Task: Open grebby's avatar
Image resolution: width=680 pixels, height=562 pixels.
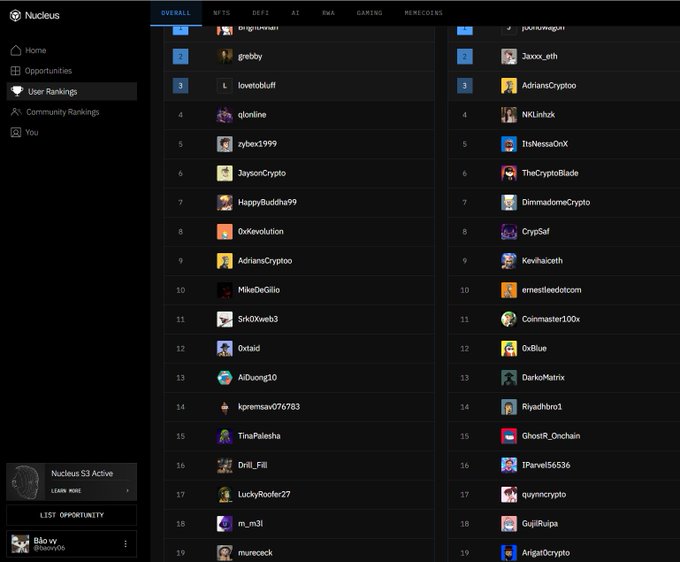Action: click(x=225, y=56)
